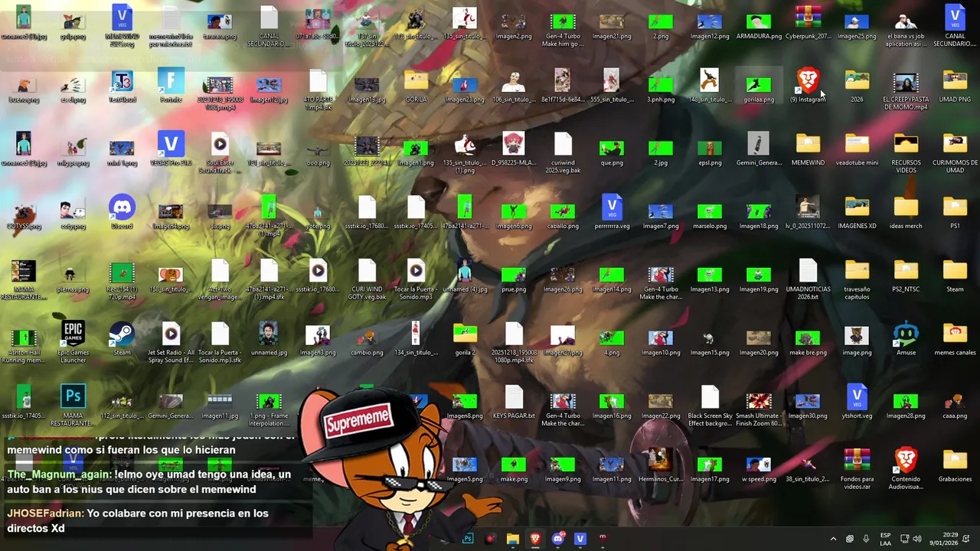
Task: Open Photoshop from the taskbar
Action: coord(468,539)
